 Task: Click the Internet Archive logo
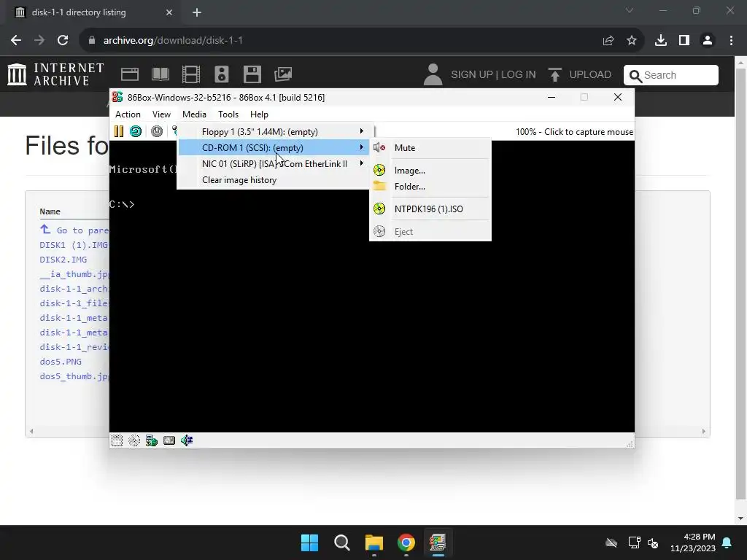click(x=55, y=74)
